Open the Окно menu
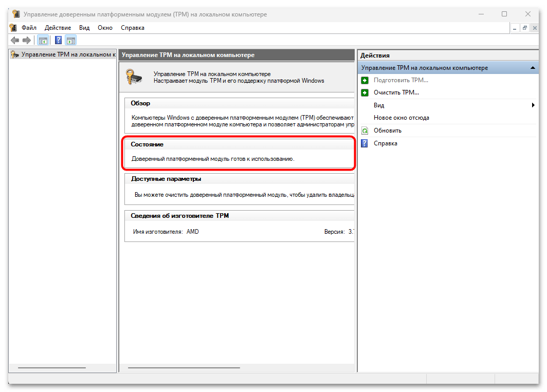The height and width of the screenshot is (392, 547). 105,28
